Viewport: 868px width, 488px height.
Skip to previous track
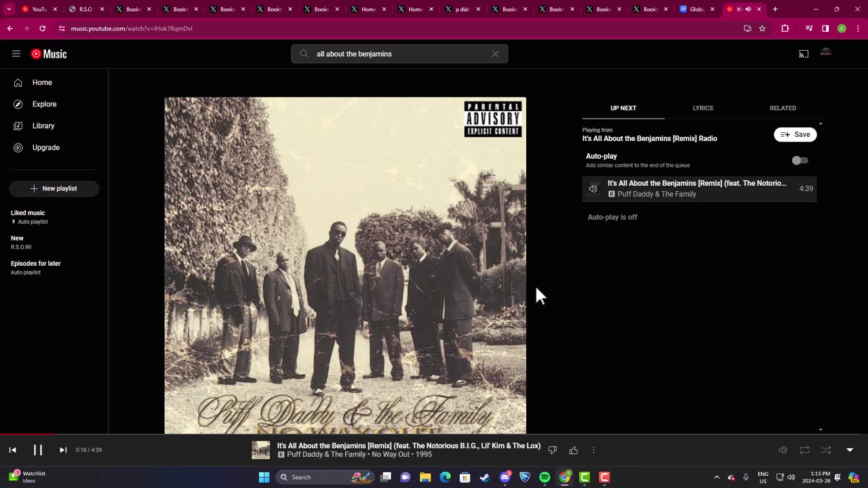(12, 450)
